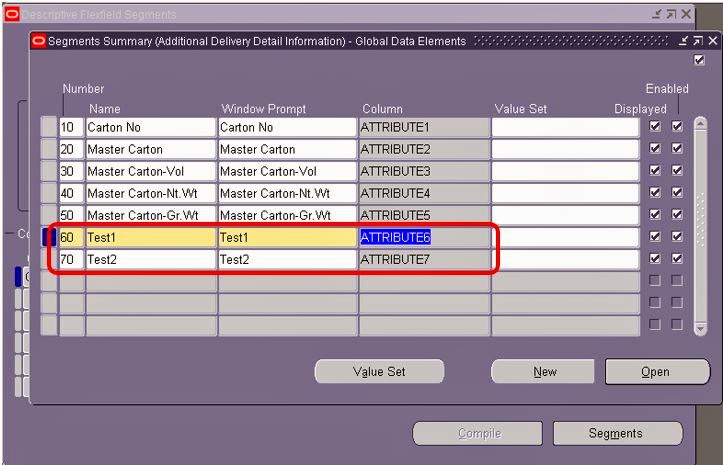723x465 pixels.
Task: Maximize the Descriptive Flexfield Segments window
Action: tap(671, 14)
